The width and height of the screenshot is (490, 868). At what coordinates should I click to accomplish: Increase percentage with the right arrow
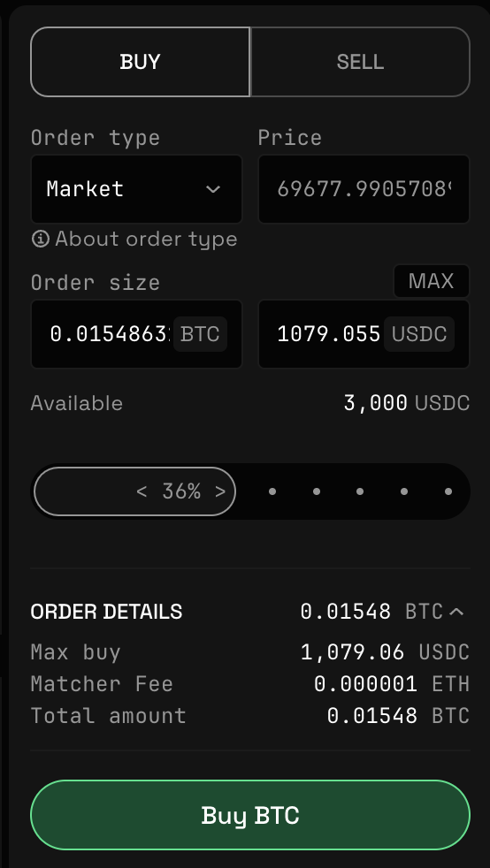220,491
